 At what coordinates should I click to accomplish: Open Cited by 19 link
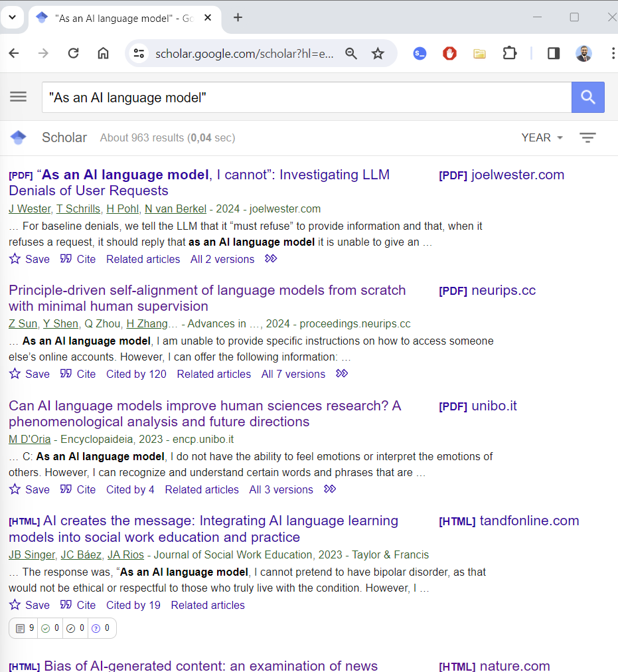point(133,605)
